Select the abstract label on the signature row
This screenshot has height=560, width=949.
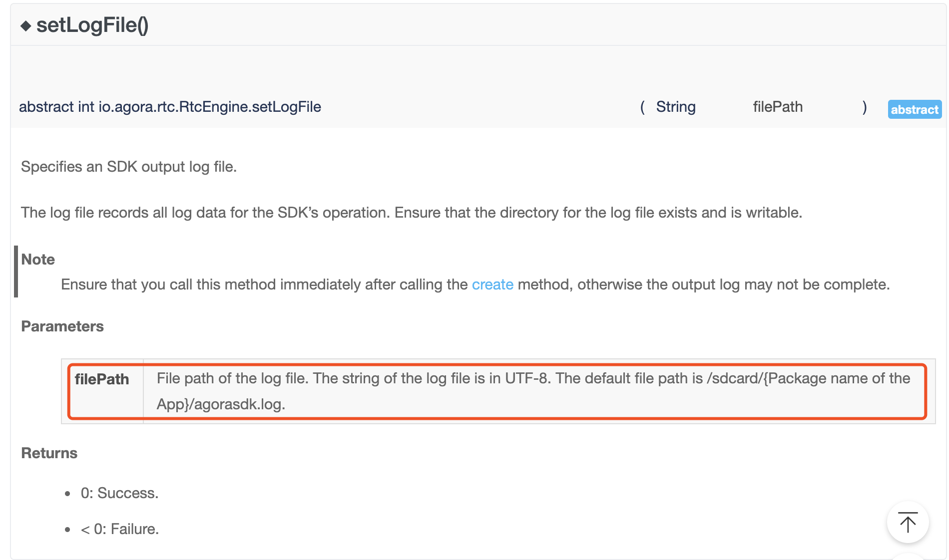click(914, 109)
